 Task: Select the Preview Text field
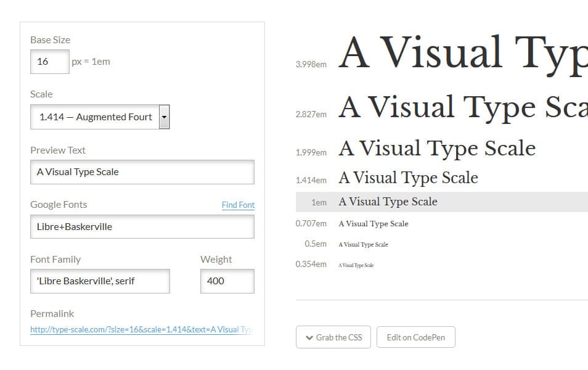142,171
